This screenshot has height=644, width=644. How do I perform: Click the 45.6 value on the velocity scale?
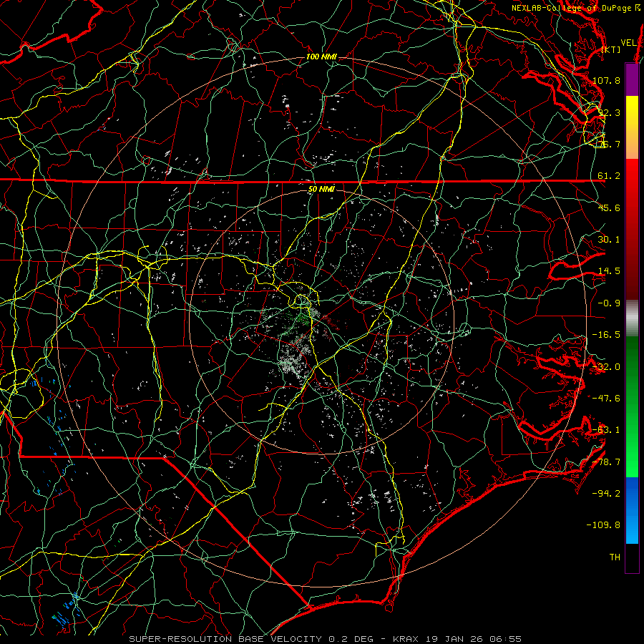pos(609,208)
